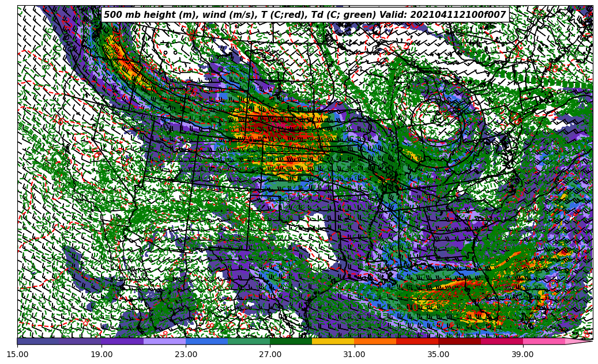Click the pink colorbar segment right of 39.00
The image size is (598, 364).
[543, 342]
